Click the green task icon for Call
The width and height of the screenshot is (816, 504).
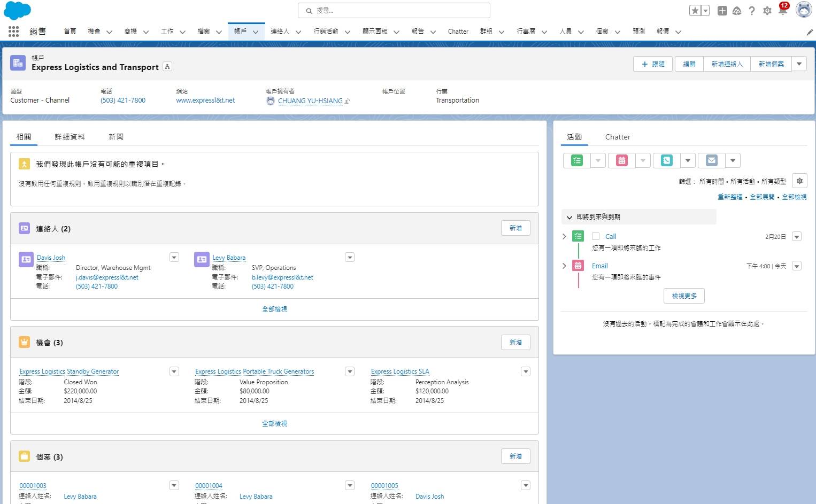(x=578, y=236)
